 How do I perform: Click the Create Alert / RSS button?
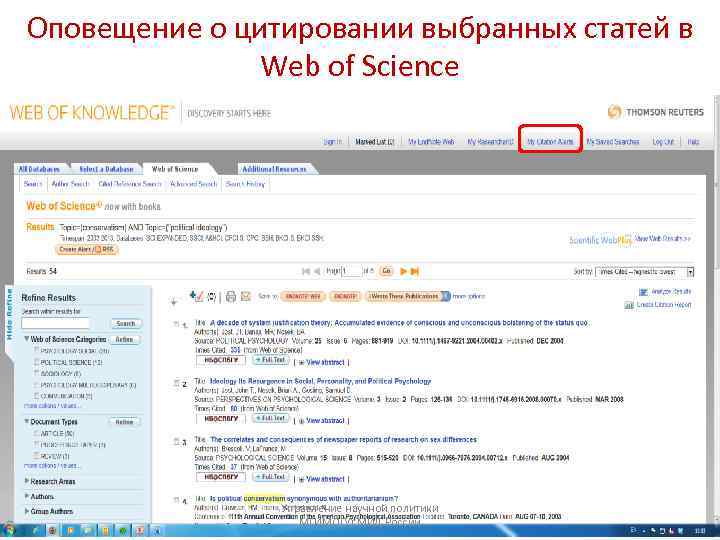tap(87, 249)
